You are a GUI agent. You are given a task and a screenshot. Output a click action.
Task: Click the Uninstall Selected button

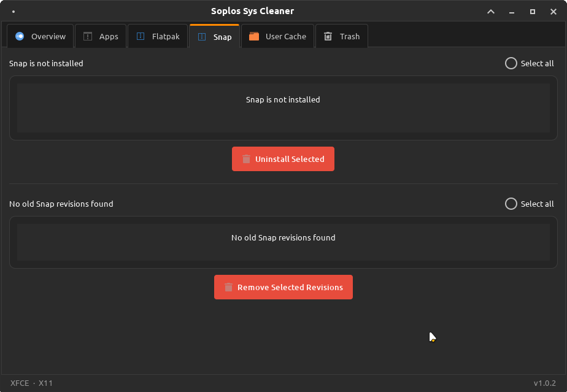[x=283, y=159]
